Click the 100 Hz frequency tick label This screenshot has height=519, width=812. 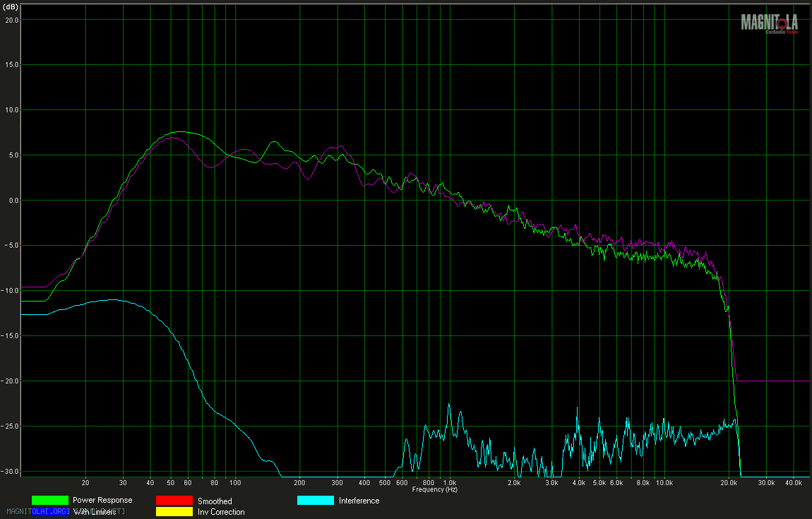[235, 483]
